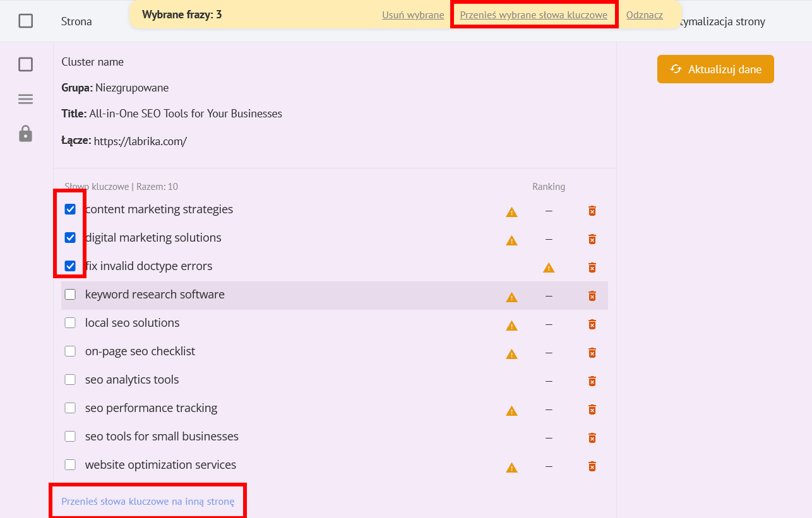
Task: Click 'Przenieś wybrane słowa kluczowe' link
Action: 534,15
